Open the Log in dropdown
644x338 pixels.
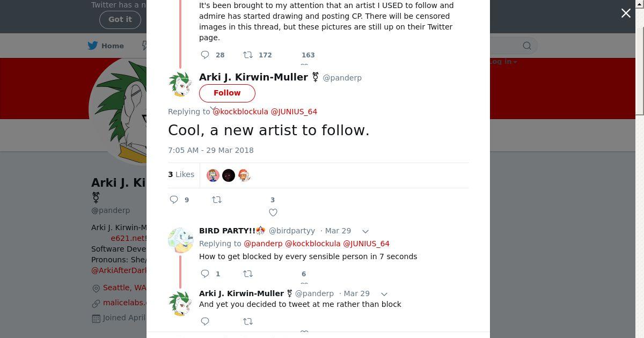502,62
